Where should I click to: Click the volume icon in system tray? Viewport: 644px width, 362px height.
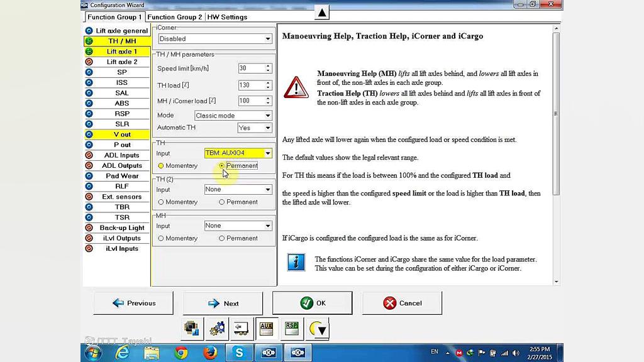coord(516,353)
